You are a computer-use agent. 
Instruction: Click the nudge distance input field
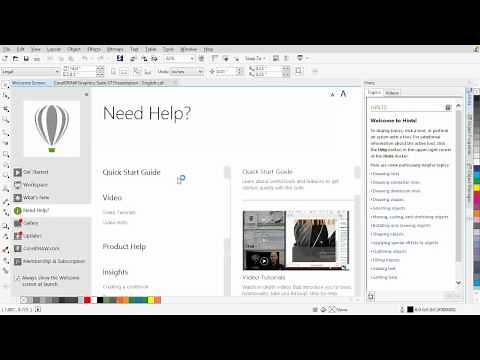[226, 71]
